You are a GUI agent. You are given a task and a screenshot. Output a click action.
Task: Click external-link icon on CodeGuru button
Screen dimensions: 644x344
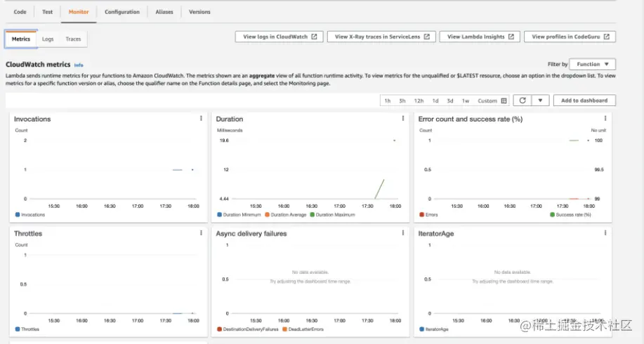click(607, 37)
